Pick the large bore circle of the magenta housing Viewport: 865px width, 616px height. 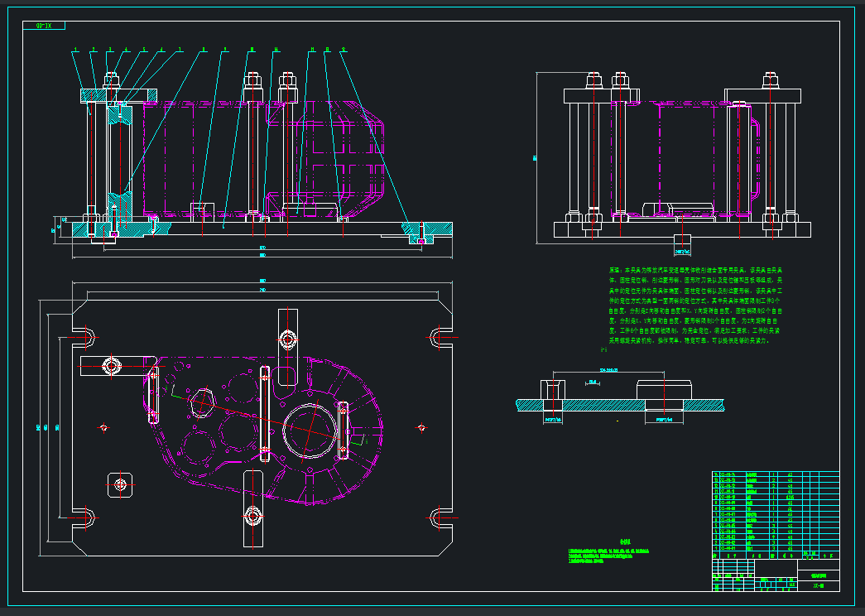pyautogui.click(x=310, y=431)
